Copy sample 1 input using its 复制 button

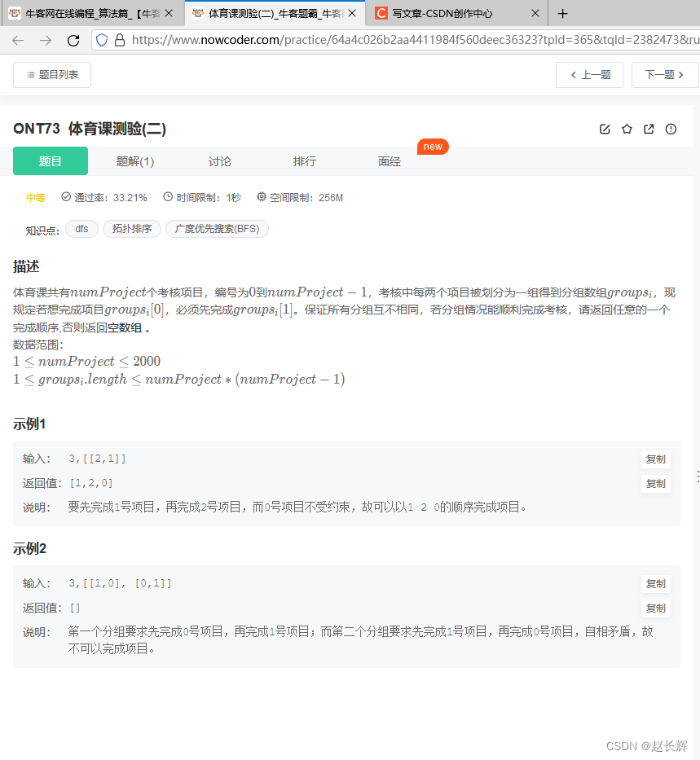click(x=655, y=459)
